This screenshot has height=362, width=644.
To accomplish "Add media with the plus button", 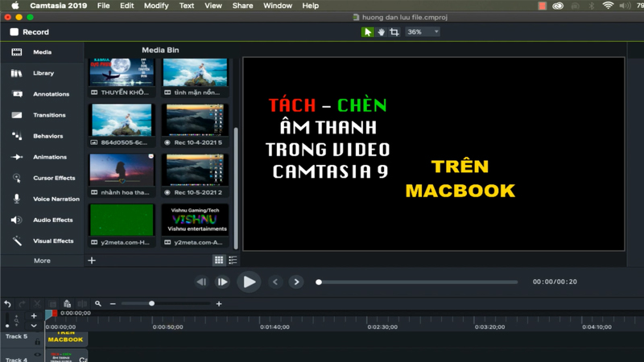I will [x=92, y=260].
